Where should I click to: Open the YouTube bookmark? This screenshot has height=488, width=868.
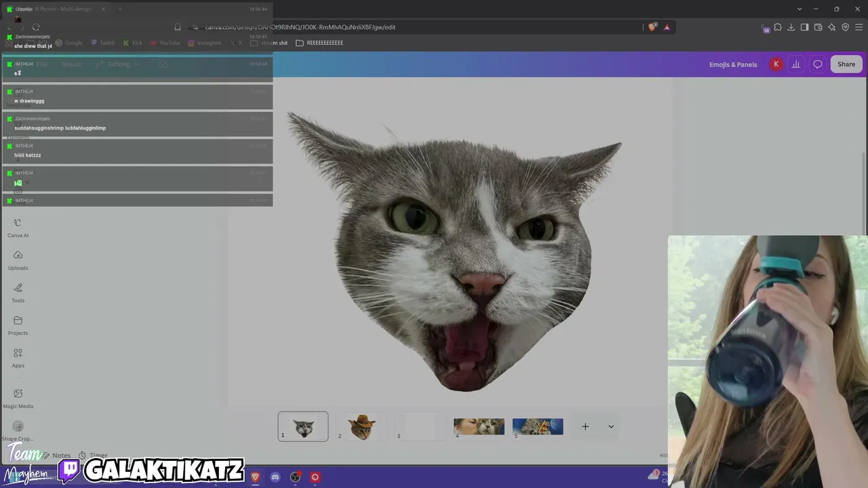(165, 43)
